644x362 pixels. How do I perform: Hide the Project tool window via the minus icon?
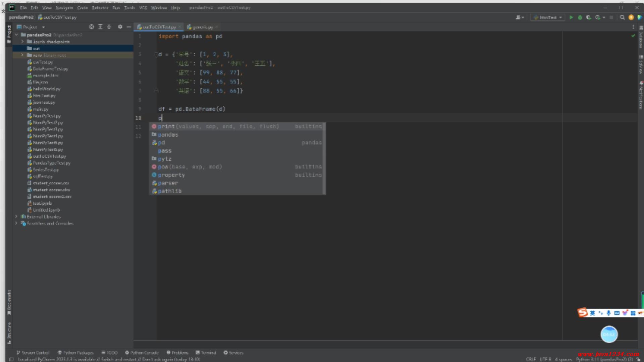(x=129, y=27)
